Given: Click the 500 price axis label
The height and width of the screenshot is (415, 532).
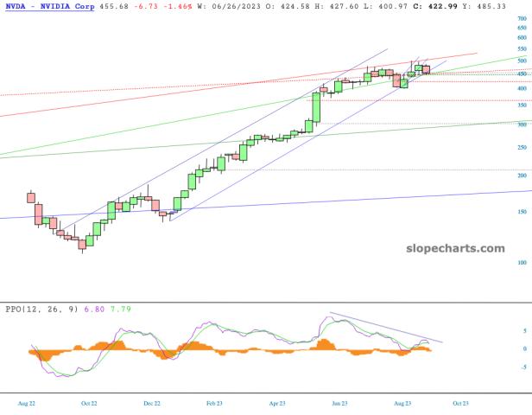Looking at the screenshot, I should pos(522,61).
